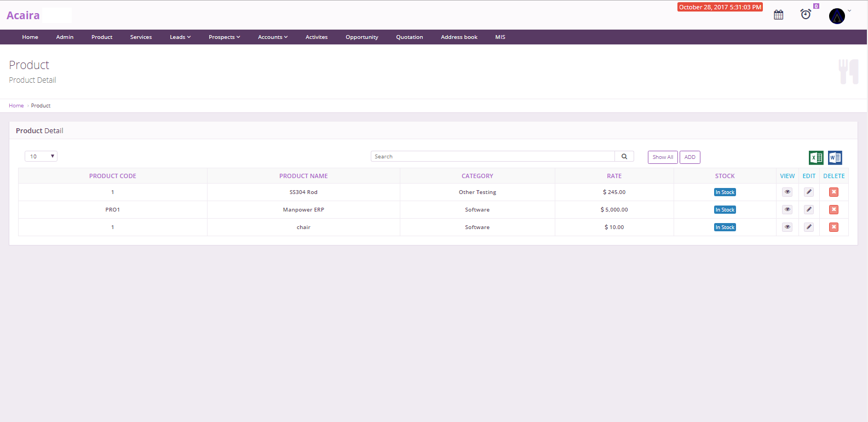Go to the Quotation menu item
The image size is (868, 422).
pyautogui.click(x=409, y=37)
